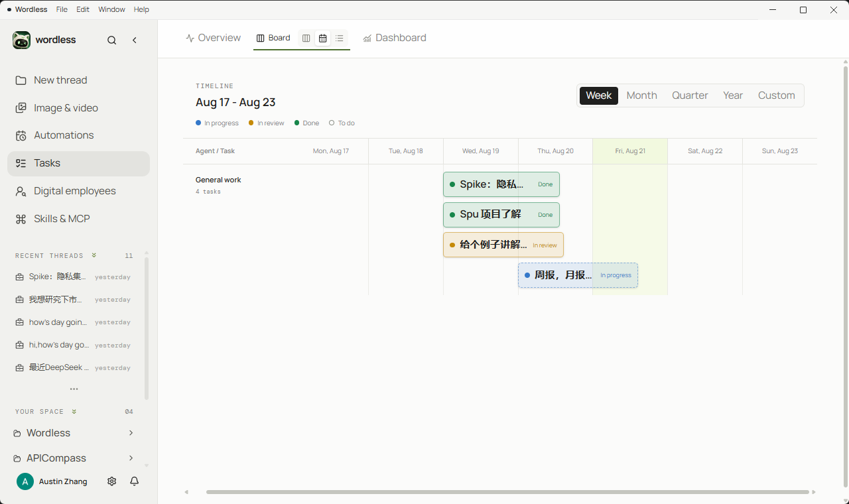Open the '我想研究下市...' recent thread
Image resolution: width=849 pixels, height=504 pixels.
coord(73,300)
